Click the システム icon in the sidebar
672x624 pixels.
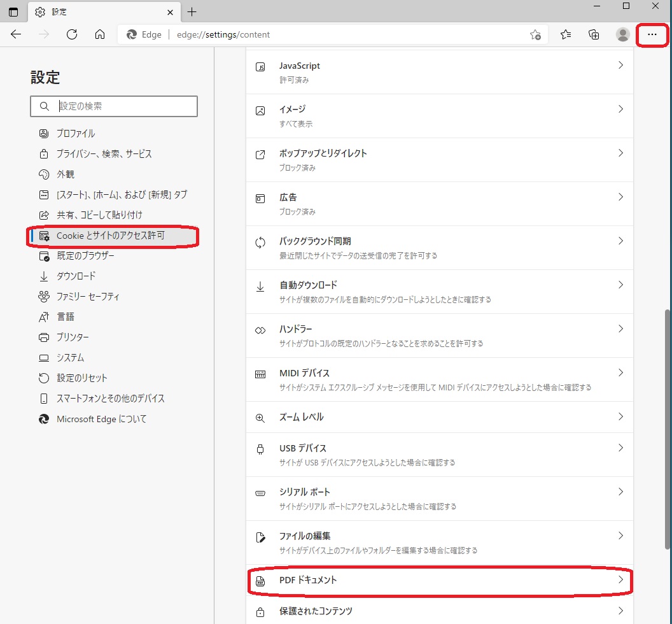[x=43, y=357]
